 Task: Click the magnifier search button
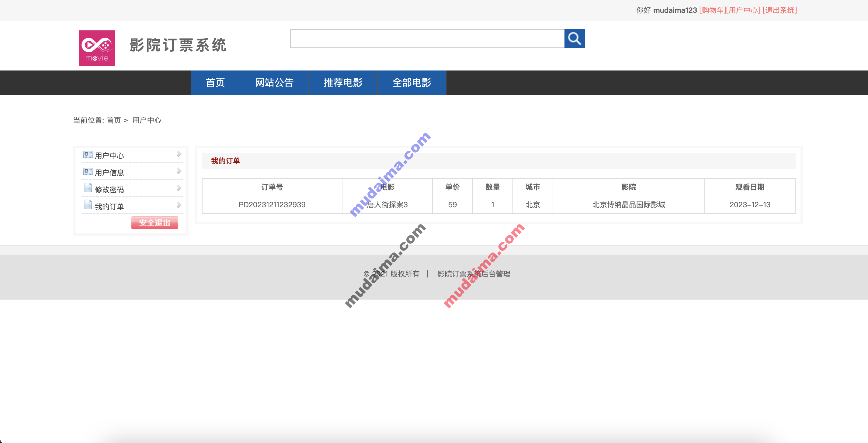click(x=575, y=39)
